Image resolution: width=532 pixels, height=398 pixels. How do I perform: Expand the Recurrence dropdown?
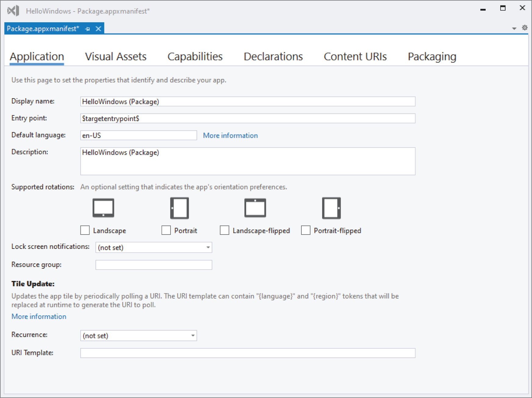(x=193, y=335)
